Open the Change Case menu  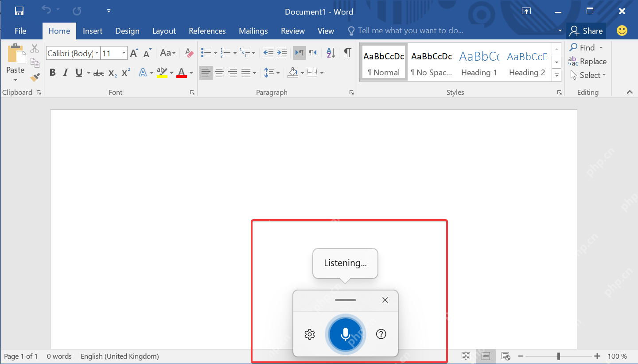tap(167, 53)
